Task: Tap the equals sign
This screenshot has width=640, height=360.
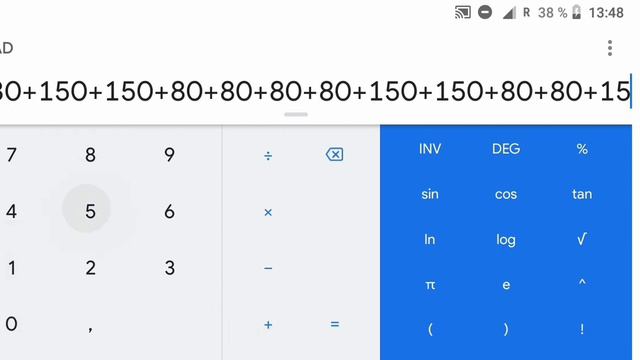Action: pyautogui.click(x=335, y=324)
